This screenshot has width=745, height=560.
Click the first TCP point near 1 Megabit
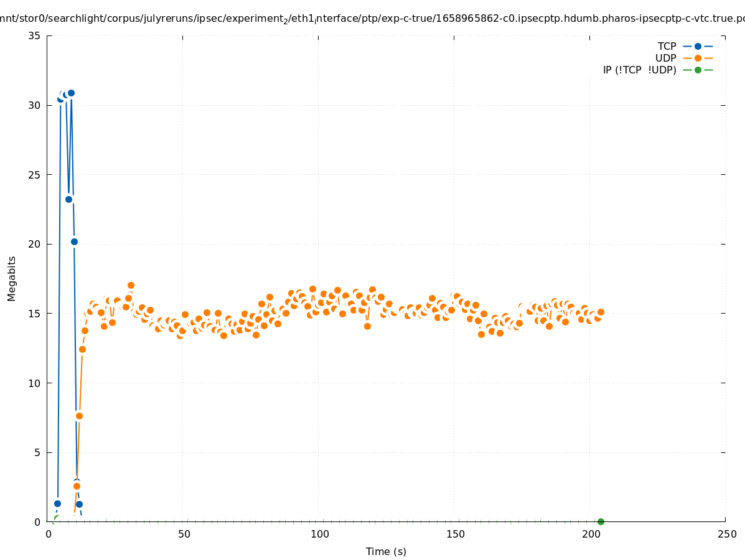pyautogui.click(x=57, y=503)
